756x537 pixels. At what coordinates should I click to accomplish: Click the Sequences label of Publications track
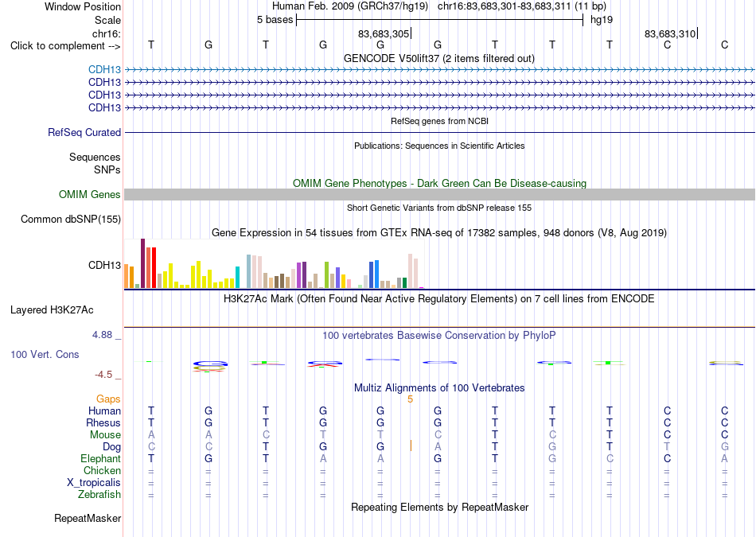click(95, 158)
